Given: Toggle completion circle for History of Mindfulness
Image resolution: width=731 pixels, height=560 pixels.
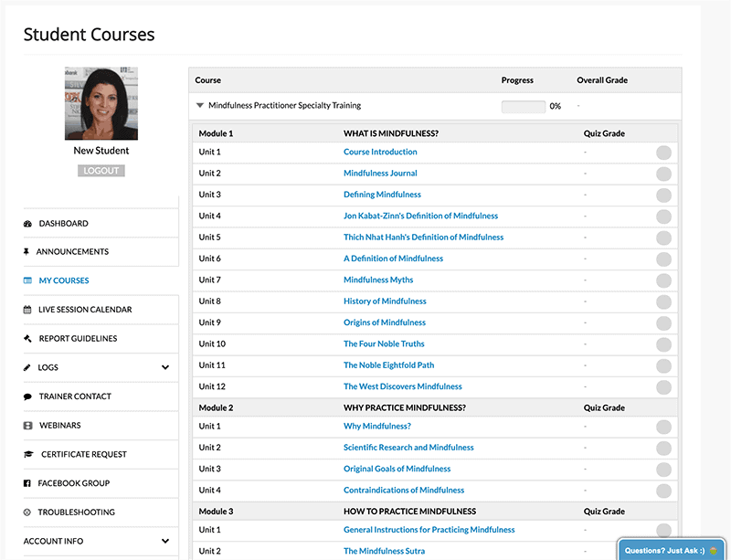Looking at the screenshot, I should pyautogui.click(x=663, y=301).
